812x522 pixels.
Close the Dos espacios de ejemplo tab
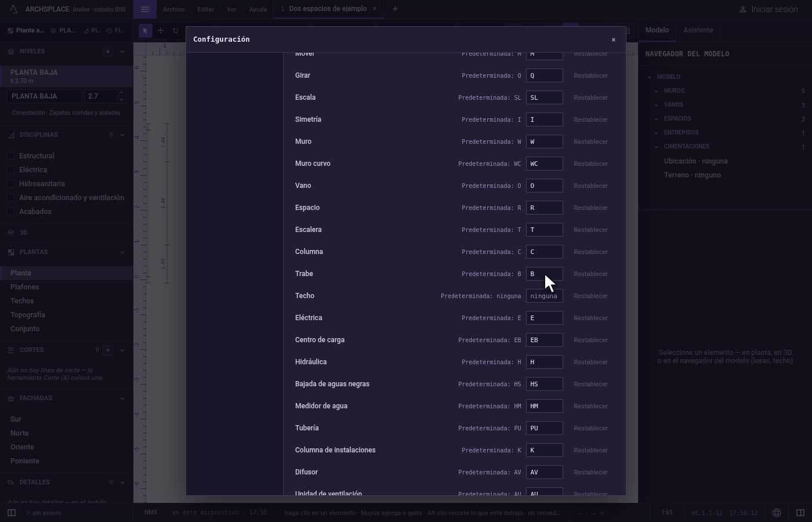(x=375, y=9)
